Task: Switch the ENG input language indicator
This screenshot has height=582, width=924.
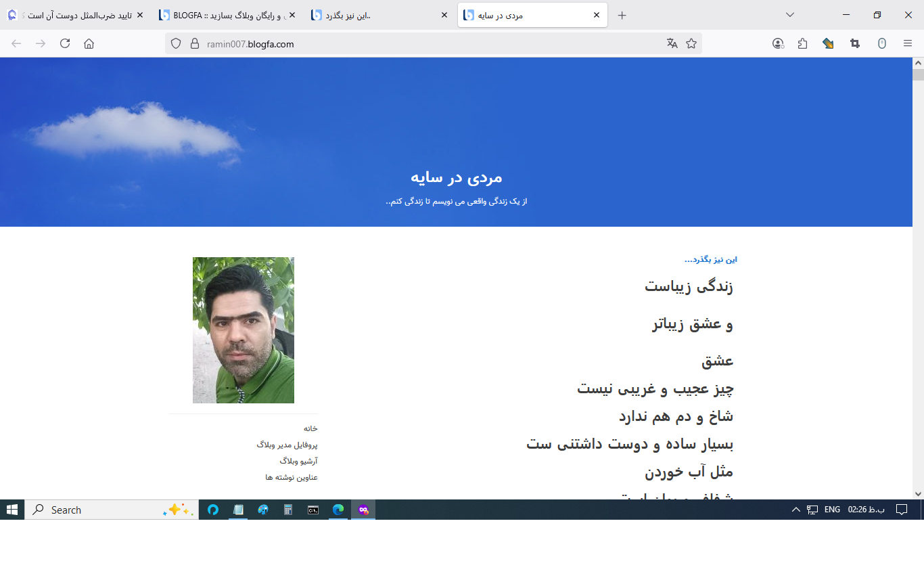Action: point(832,510)
